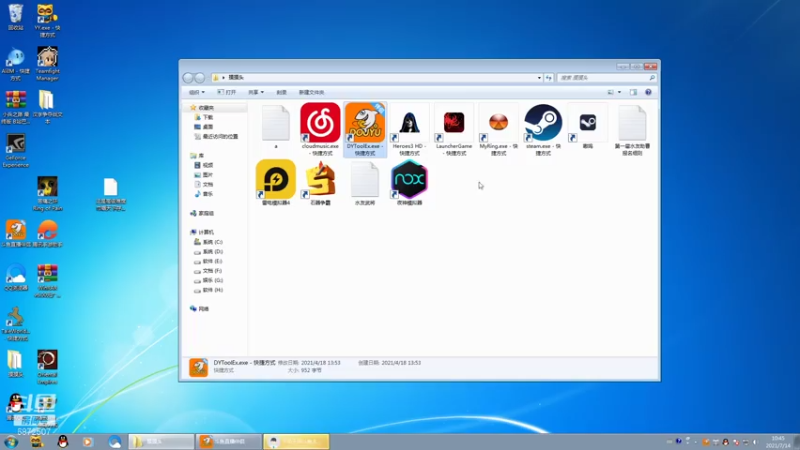Click the change view icon
The height and width of the screenshot is (450, 800).
611,92
